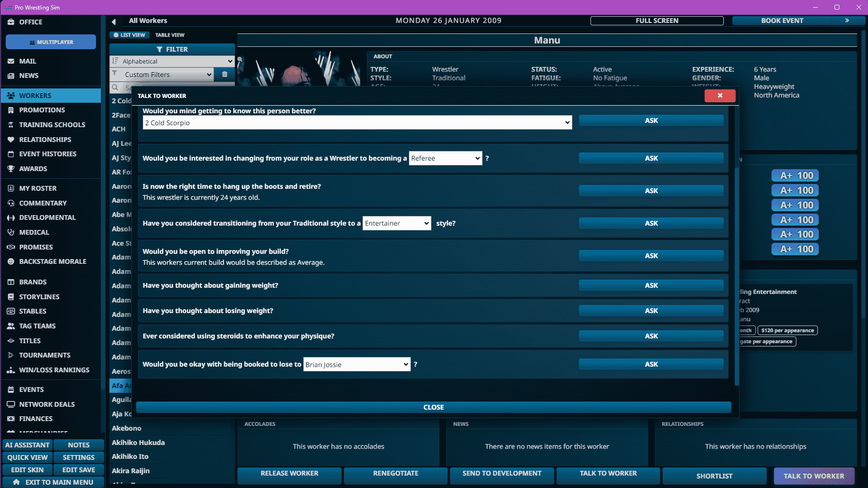
Task: Open the 2 Cold Scorpio worker dropdown
Action: 357,123
